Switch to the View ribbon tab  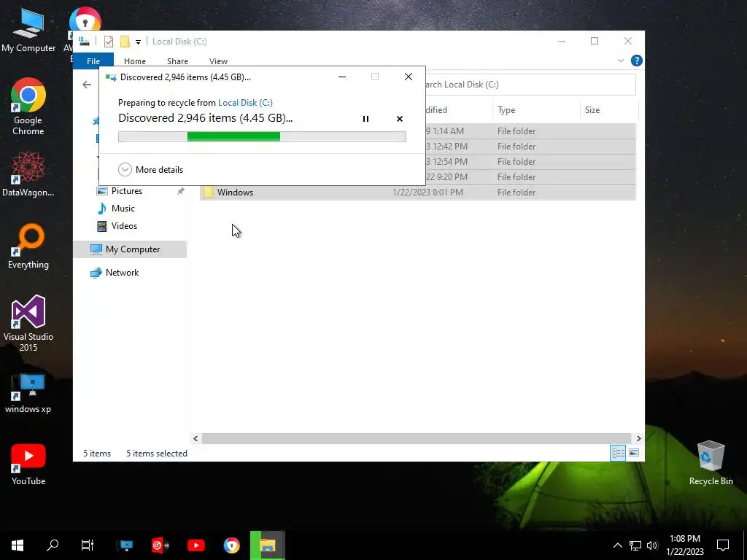click(218, 61)
